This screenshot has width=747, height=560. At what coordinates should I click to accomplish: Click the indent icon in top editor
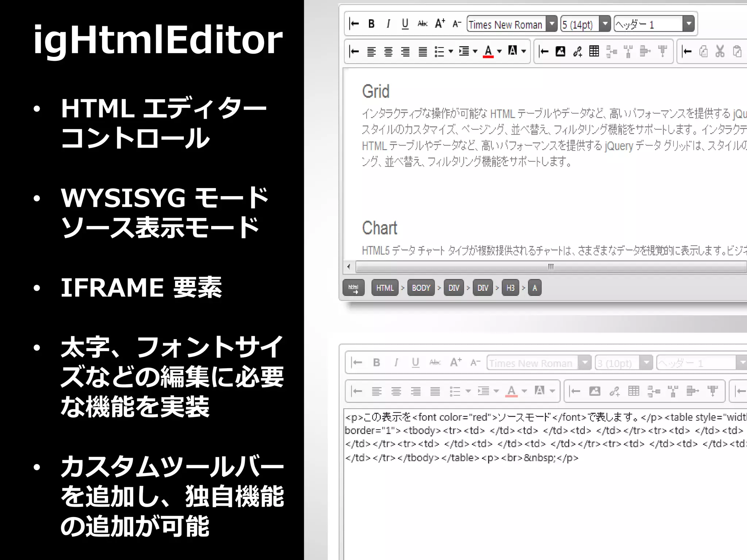click(x=464, y=51)
